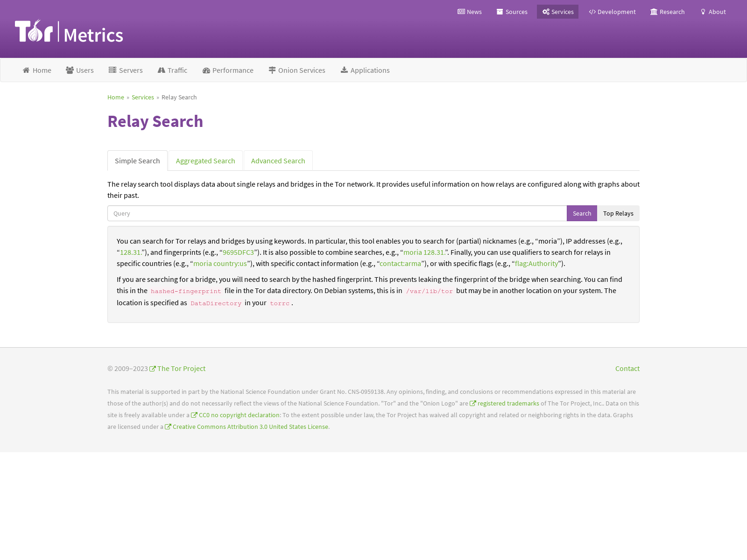Open the News menu item
The width and height of the screenshot is (747, 560).
point(470,12)
